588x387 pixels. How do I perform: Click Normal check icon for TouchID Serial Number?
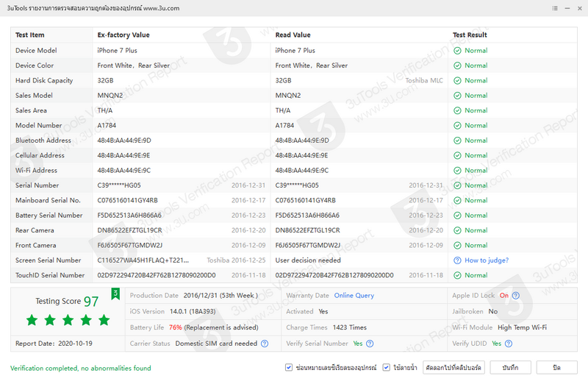pos(457,275)
